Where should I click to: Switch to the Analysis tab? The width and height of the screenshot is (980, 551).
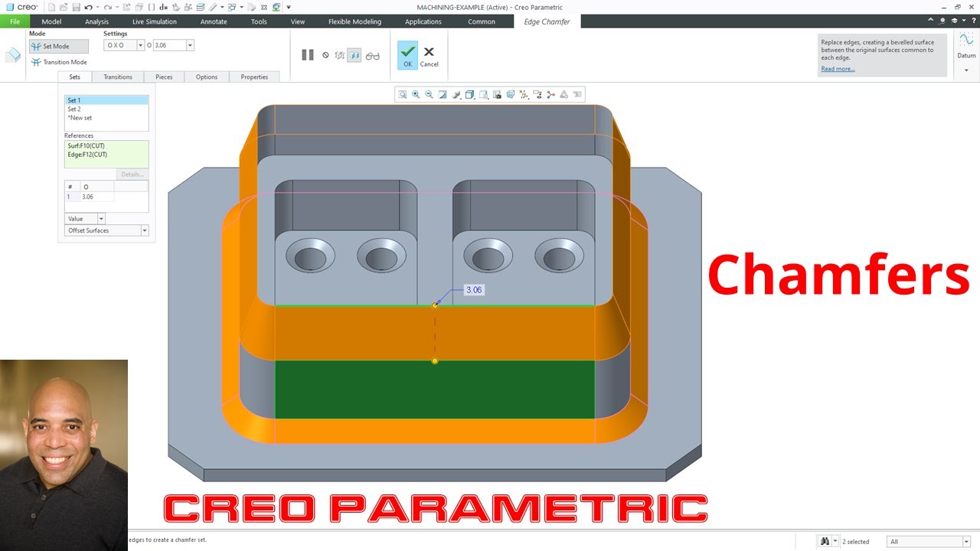(96, 21)
